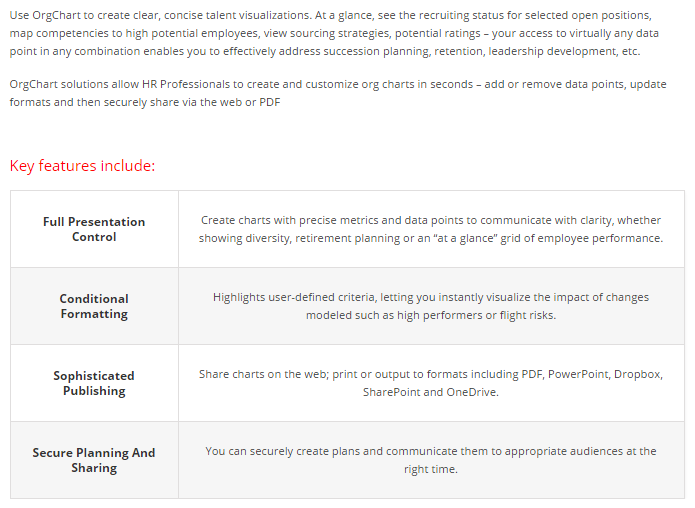Click the paragraph starting "Use OrgChart to create"
695x508 pixels.
(330, 34)
